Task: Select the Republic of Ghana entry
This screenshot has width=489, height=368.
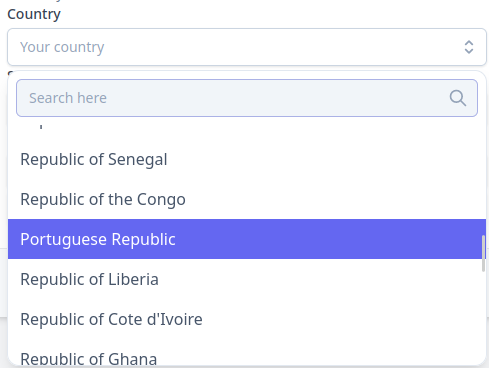Action: (x=247, y=357)
